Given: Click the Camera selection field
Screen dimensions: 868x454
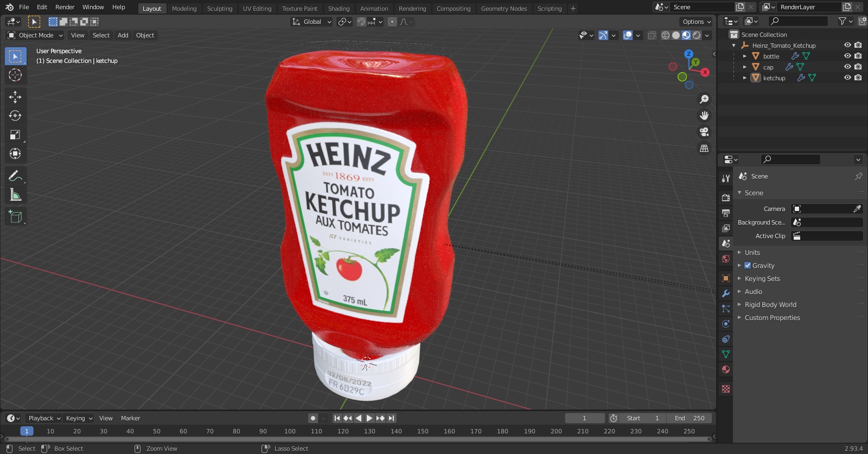Looking at the screenshot, I should [x=827, y=209].
